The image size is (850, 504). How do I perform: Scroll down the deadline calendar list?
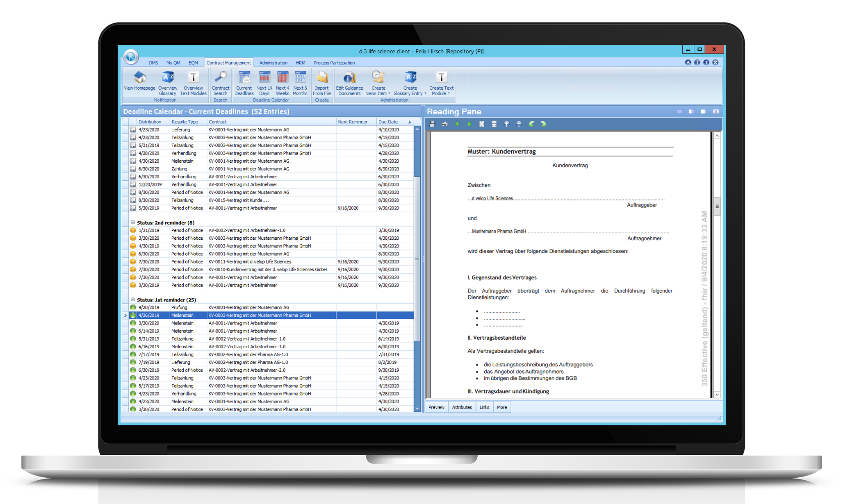click(x=416, y=411)
